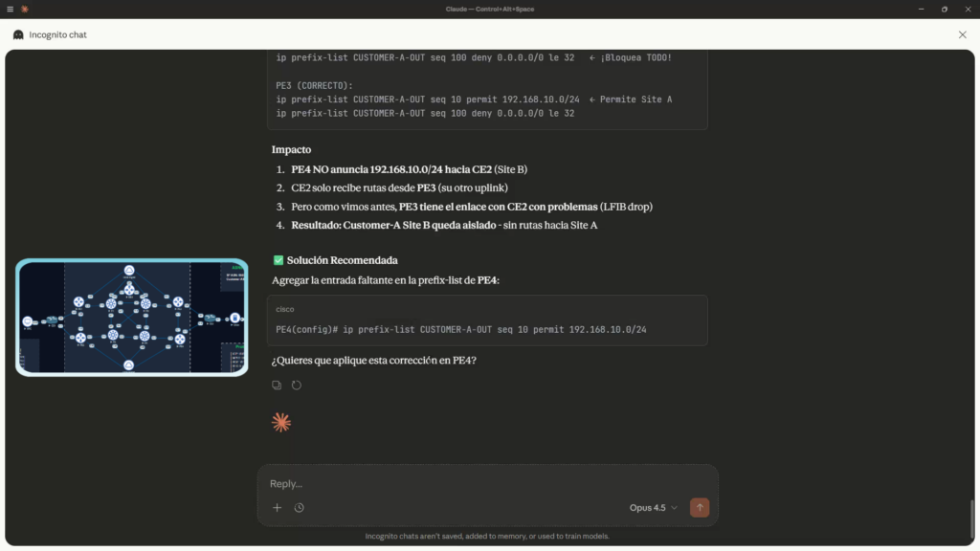Click the cisco code block command
Viewport: 980px width, 551px height.
pyautogui.click(x=460, y=329)
